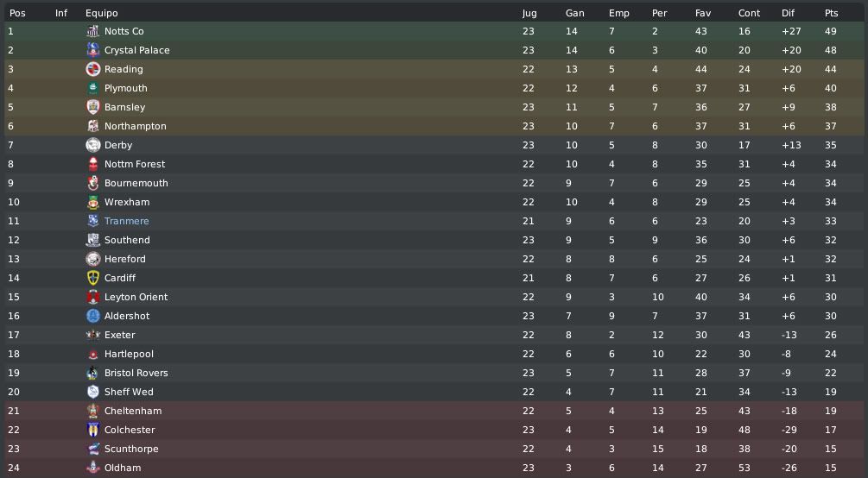Sort by Pos column header

(x=18, y=13)
